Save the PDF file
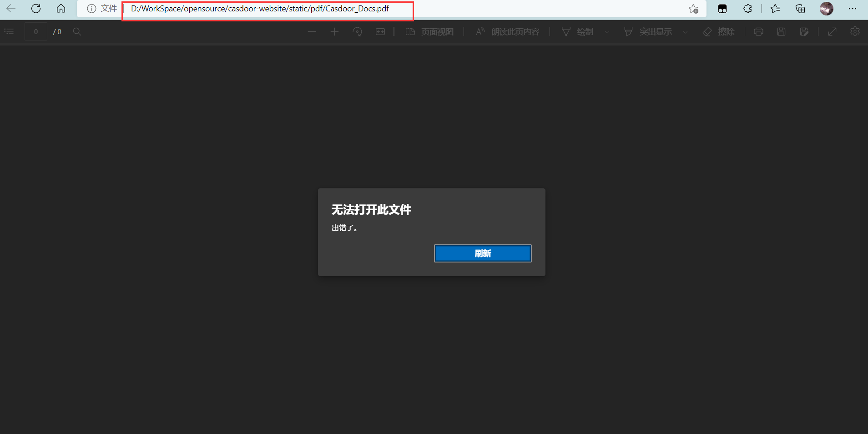This screenshot has width=868, height=434. [781, 31]
